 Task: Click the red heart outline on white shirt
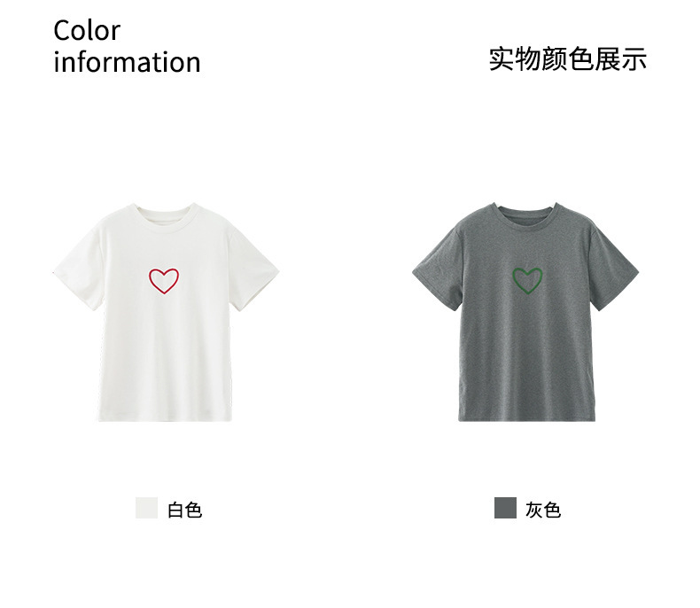pyautogui.click(x=164, y=281)
